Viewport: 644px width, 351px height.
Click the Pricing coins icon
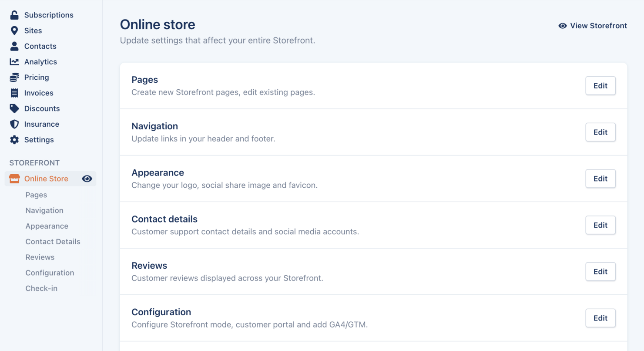(x=14, y=78)
